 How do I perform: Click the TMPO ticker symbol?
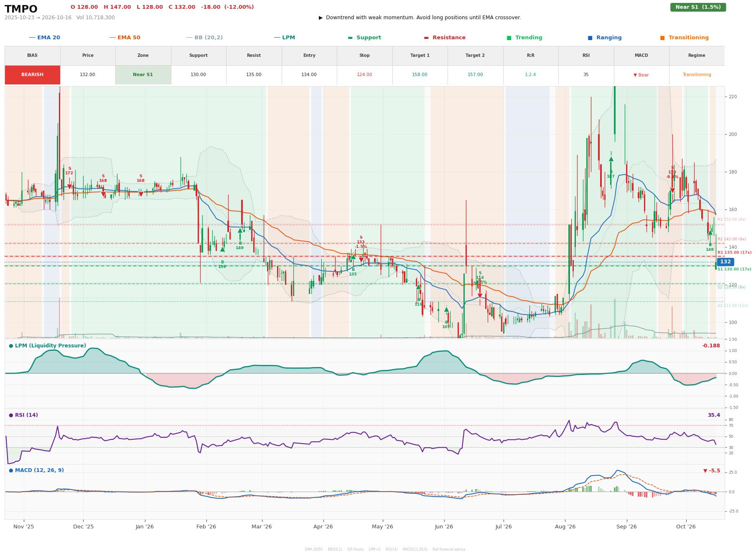click(x=21, y=9)
